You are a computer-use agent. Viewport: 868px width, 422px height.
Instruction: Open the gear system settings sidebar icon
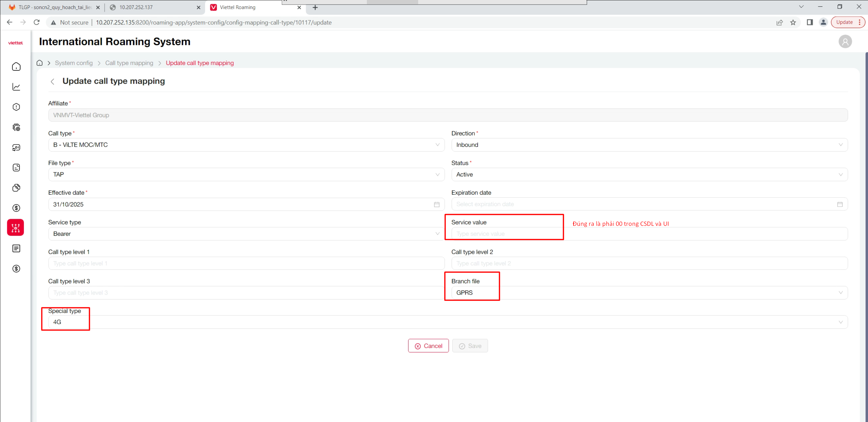tap(16, 127)
